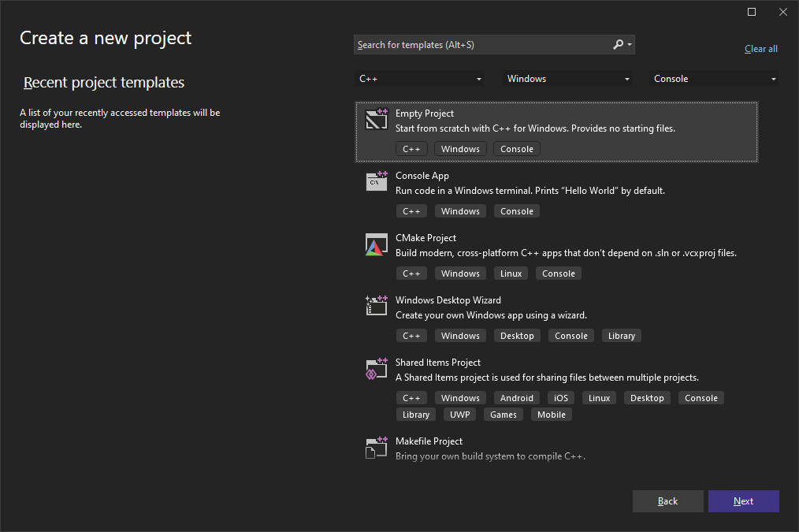Open the Windows platform filter dropdown
This screenshot has height=532, width=799.
click(567, 79)
